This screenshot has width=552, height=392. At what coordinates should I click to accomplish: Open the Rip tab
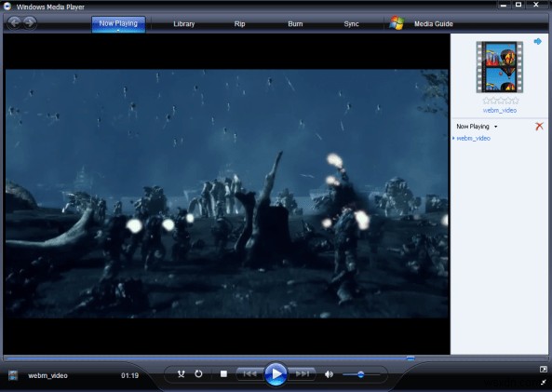[x=239, y=24]
